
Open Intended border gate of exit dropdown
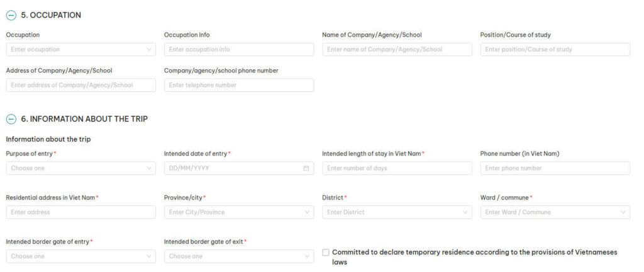pos(239,256)
